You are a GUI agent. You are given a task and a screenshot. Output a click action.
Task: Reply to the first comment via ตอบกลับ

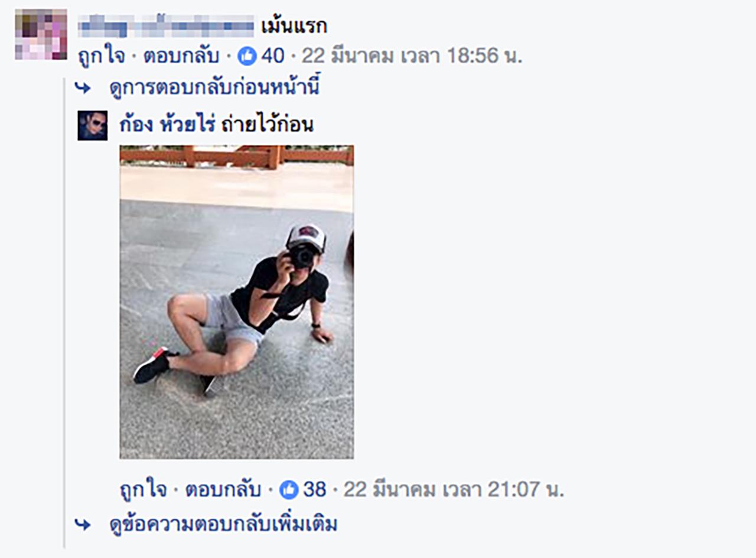pyautogui.click(x=181, y=57)
